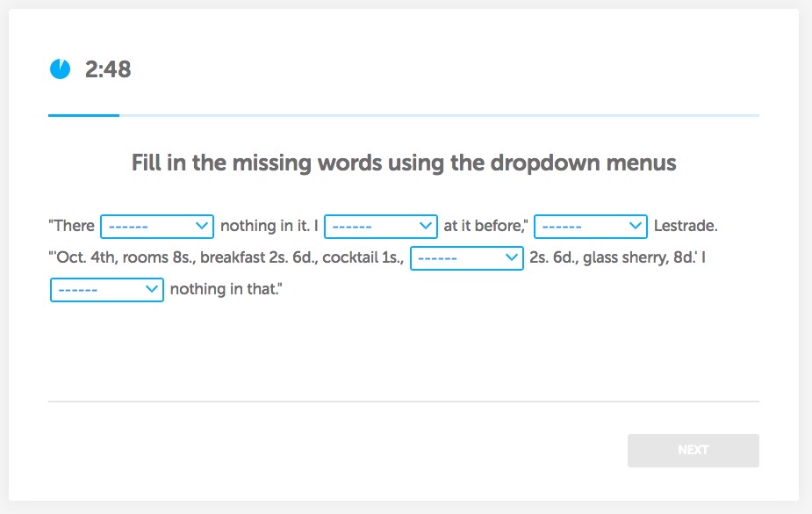Click the text "nothing in that."

[x=226, y=290]
